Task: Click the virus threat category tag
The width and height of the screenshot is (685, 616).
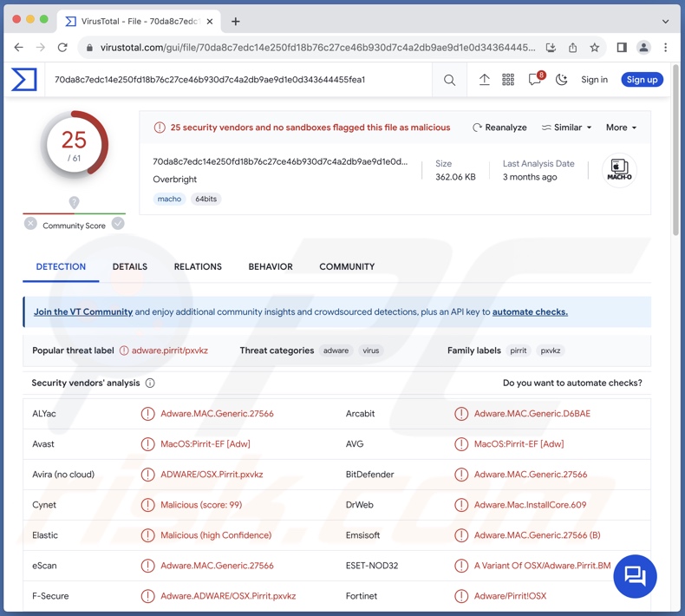Action: pos(370,351)
